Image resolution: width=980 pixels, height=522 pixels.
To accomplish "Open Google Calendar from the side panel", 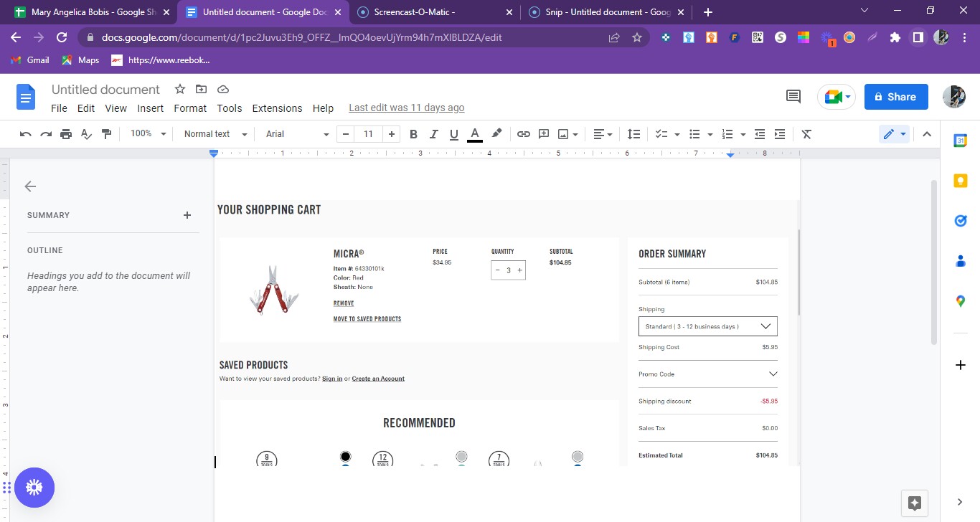I will (x=960, y=141).
